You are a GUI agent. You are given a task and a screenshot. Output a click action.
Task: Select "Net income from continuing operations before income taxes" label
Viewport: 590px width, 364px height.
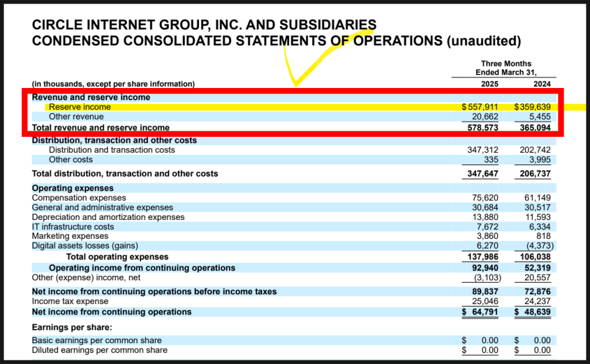pos(155,292)
